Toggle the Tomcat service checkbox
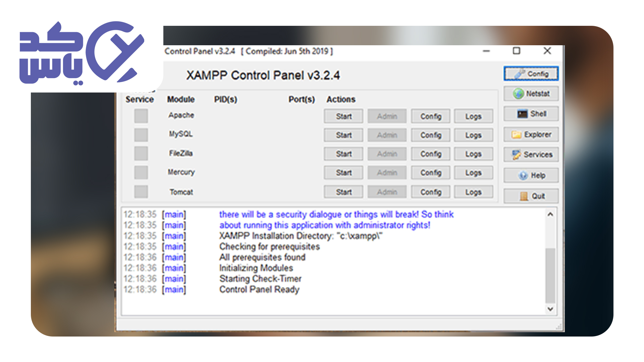This screenshot has width=644, height=362. [141, 192]
